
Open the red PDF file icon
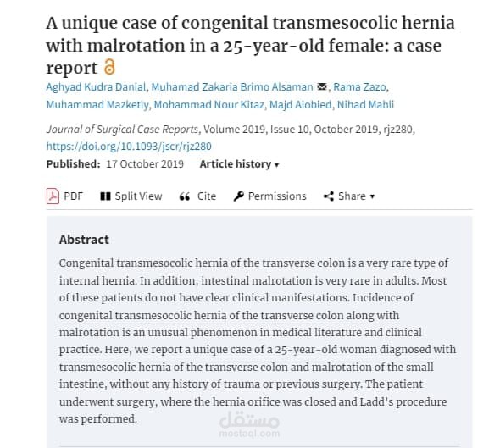[53, 196]
